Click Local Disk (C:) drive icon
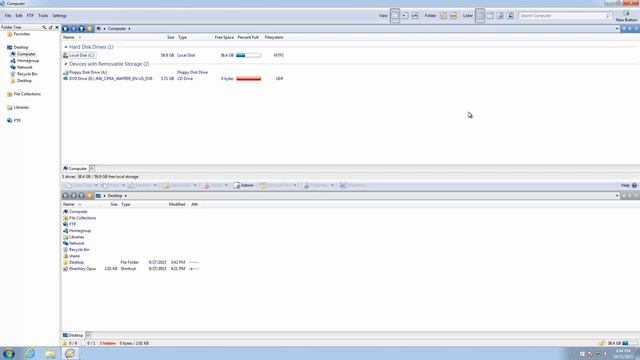 65,55
